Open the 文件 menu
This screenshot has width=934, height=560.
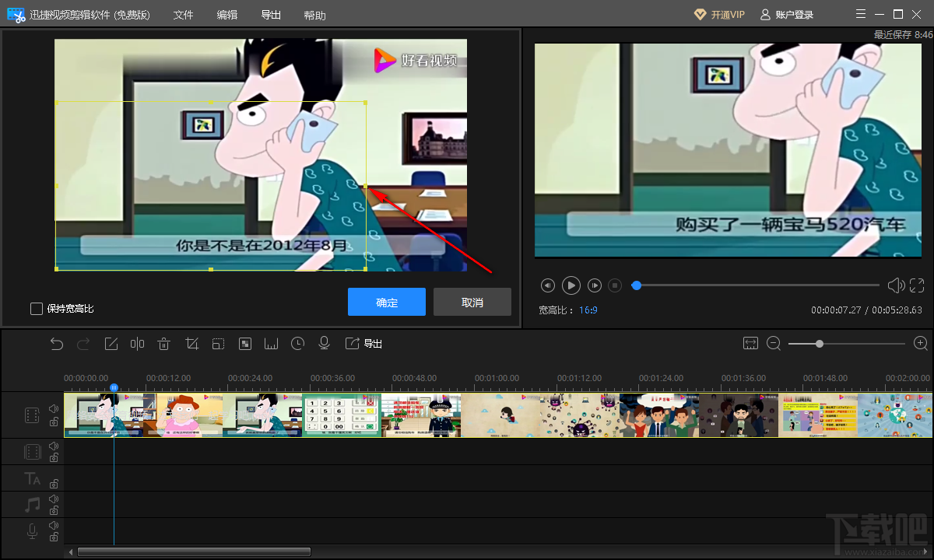point(183,15)
